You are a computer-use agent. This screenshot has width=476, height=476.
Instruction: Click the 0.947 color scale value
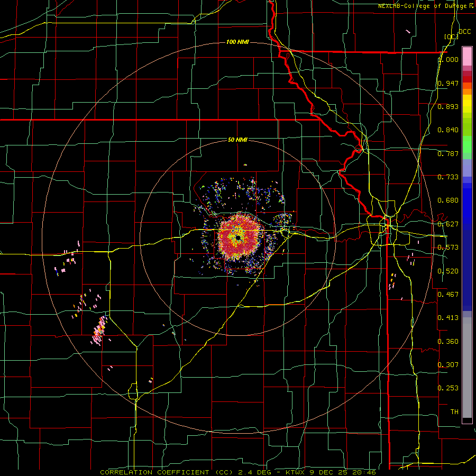tap(448, 83)
